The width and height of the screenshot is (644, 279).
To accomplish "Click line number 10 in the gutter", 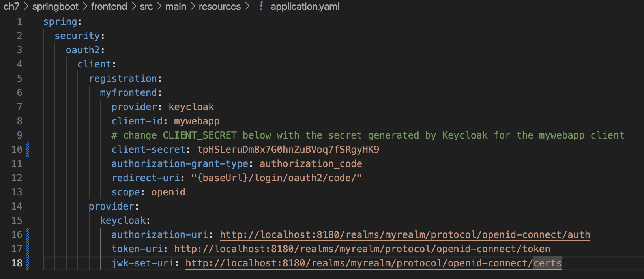I will (17, 150).
